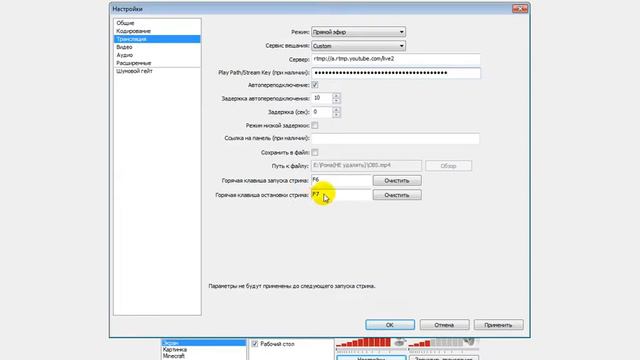The height and width of the screenshot is (360, 640).
Task: Select the Трансляция settings section
Action: (x=157, y=39)
